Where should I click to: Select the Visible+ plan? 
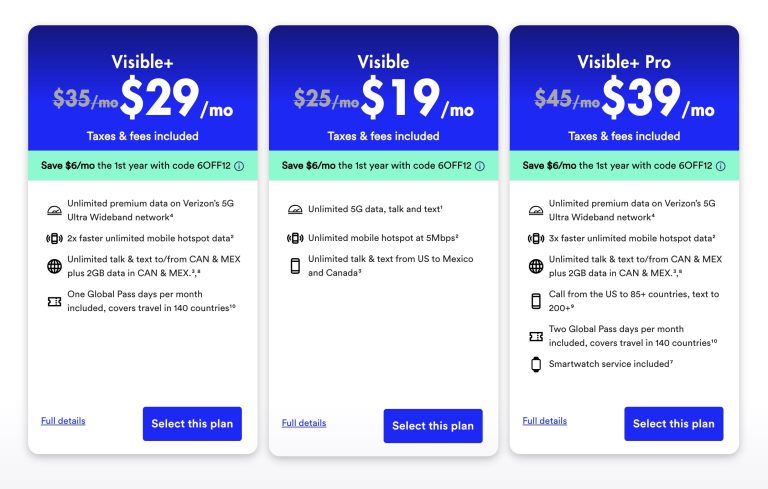click(x=192, y=424)
